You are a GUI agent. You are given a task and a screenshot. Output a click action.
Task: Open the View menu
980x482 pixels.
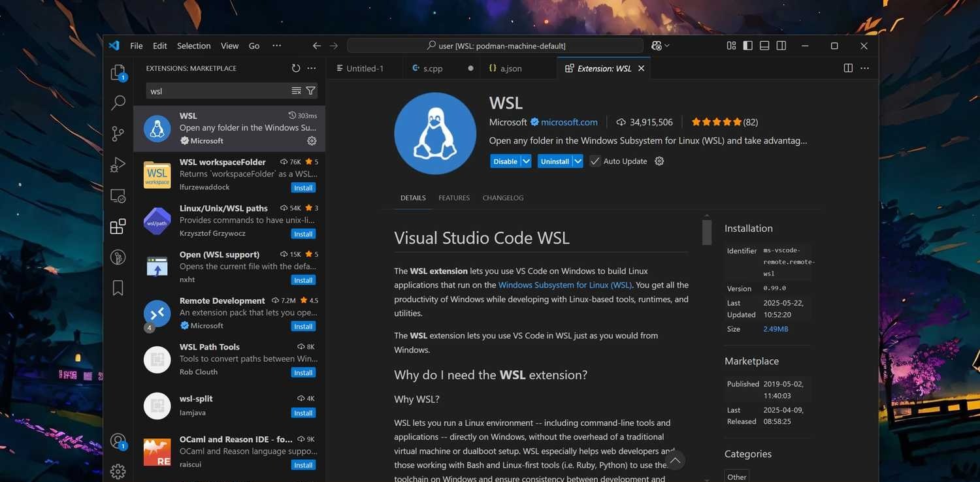tap(229, 46)
